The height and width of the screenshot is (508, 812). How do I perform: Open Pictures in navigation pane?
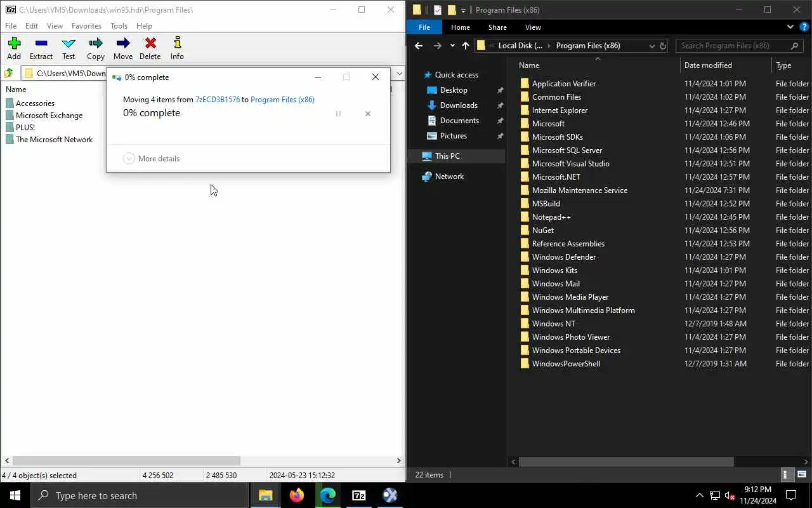pos(454,136)
